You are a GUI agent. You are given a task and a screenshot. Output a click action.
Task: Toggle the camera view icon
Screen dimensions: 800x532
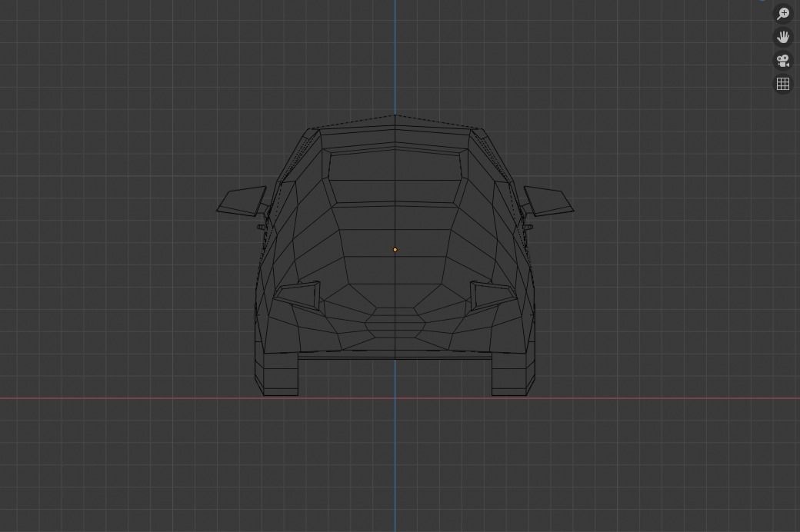click(x=782, y=60)
